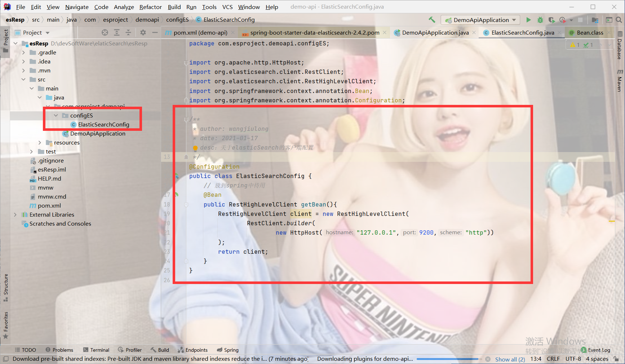Run the DemoApiApplication configuration
This screenshot has width=625, height=364.
tap(528, 20)
